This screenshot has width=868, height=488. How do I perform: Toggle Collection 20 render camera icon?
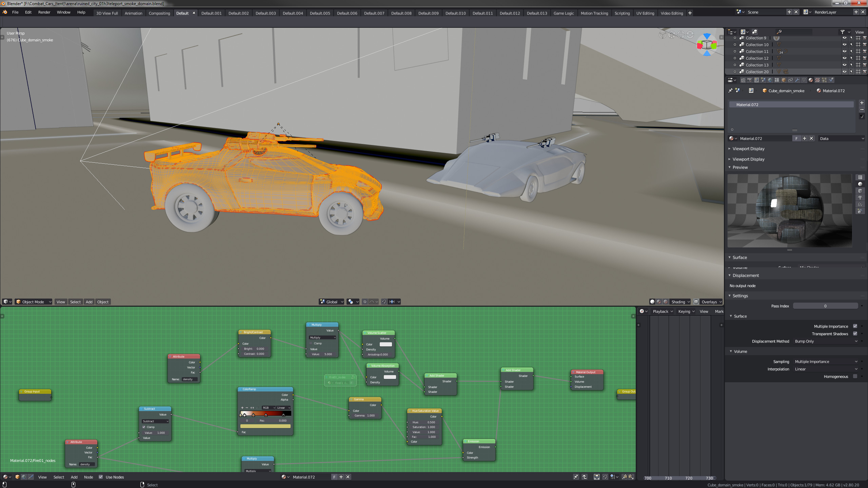coord(865,72)
